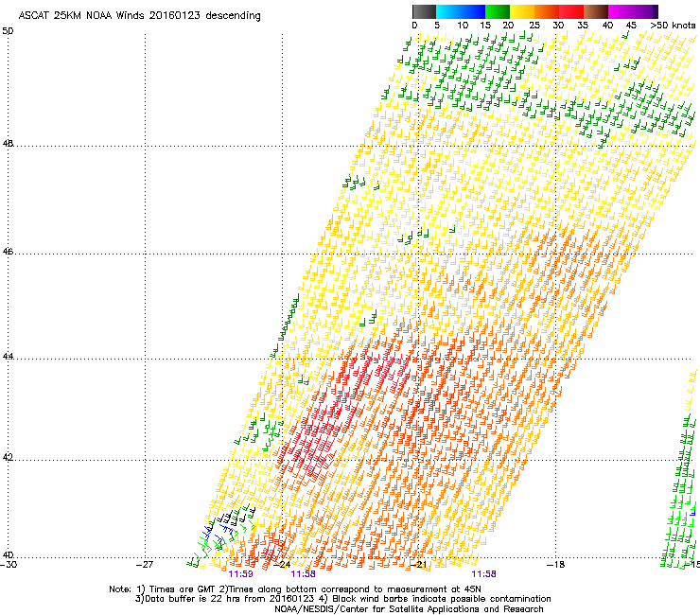The image size is (700, 615).
Task: Click the longitude label '-21'
Action: (x=418, y=565)
